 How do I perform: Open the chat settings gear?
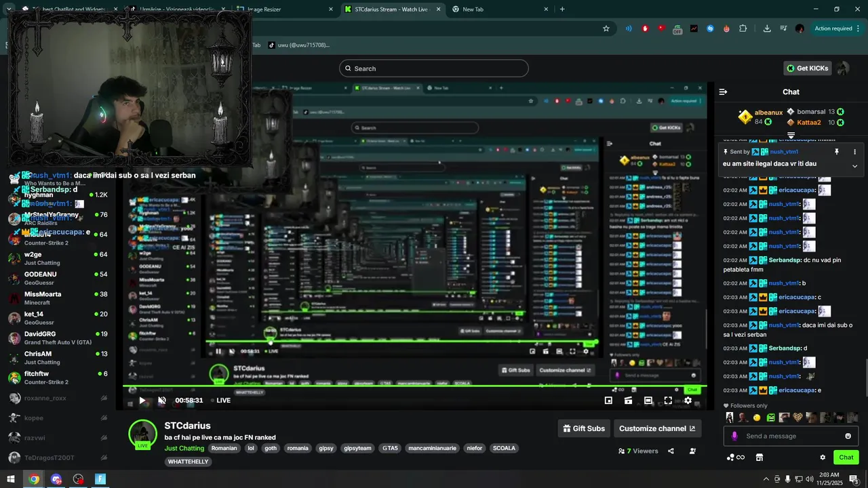[x=823, y=457]
